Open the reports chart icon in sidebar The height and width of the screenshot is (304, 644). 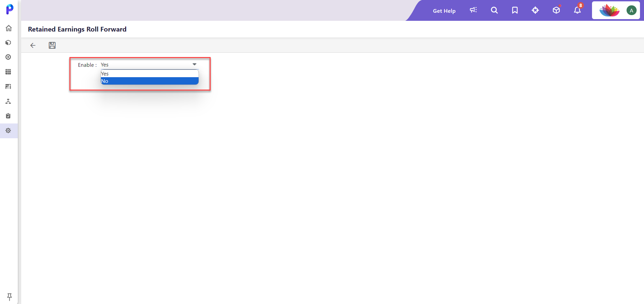pos(8,87)
